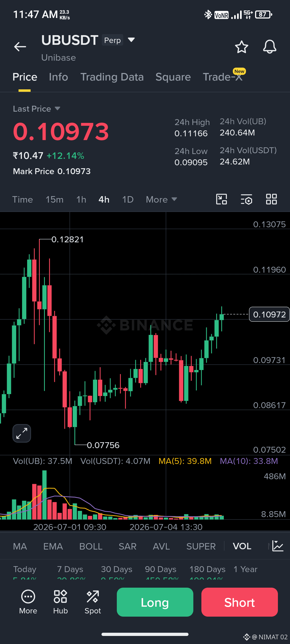Image resolution: width=290 pixels, height=644 pixels.
Task: Enable MA indicator
Action: [x=20, y=546]
